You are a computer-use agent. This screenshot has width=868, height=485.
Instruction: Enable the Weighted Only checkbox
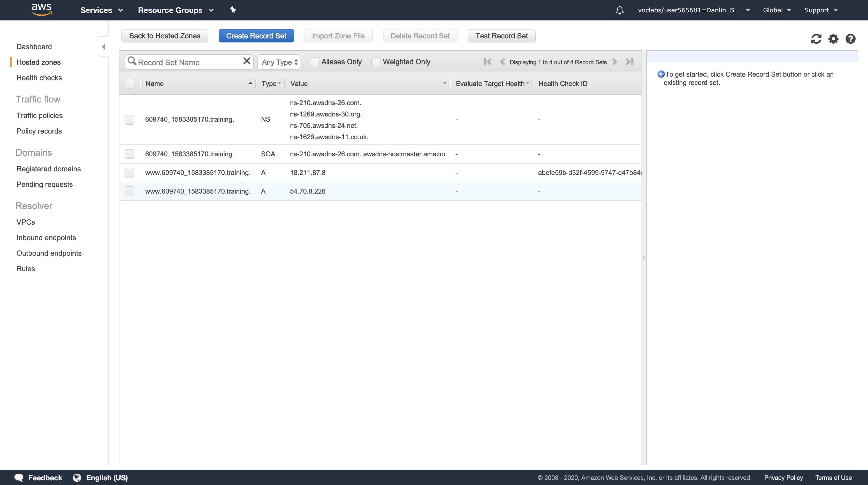(376, 62)
